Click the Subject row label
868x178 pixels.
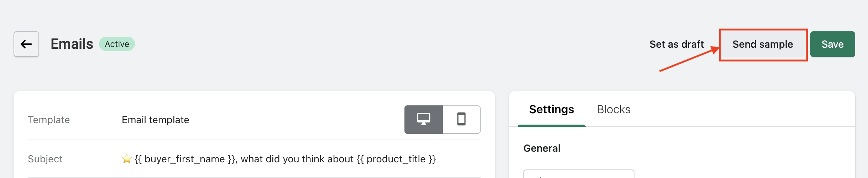(45, 159)
